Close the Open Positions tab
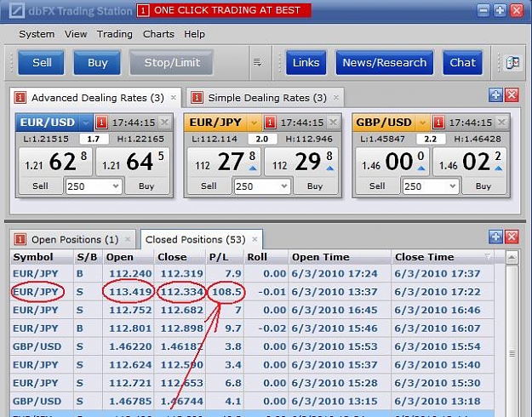Screen dimensions: 532x417 click(x=128, y=239)
